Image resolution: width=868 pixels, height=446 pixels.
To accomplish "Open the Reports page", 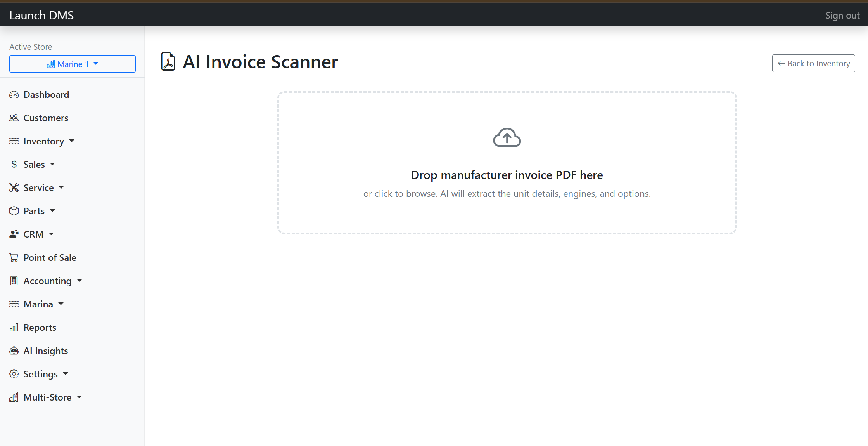I will [x=40, y=328].
